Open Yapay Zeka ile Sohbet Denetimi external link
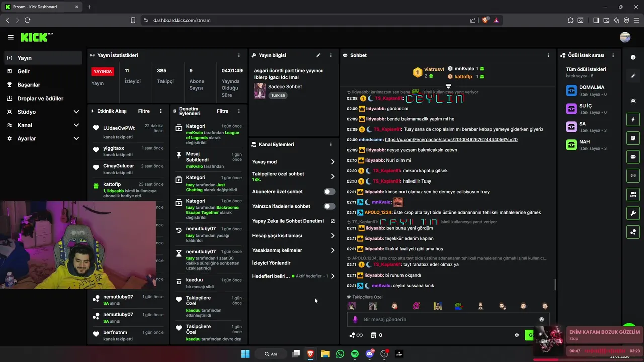The width and height of the screenshot is (644, 362). 332,221
